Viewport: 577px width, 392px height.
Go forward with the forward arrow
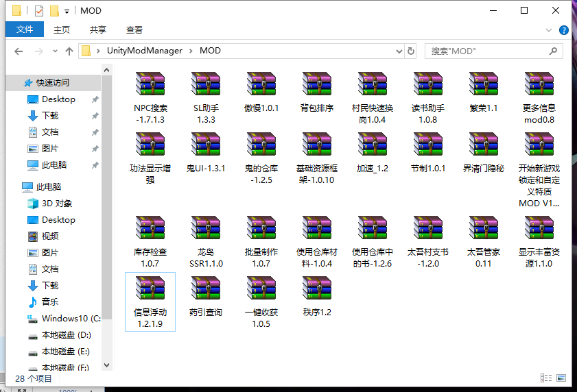pos(38,51)
